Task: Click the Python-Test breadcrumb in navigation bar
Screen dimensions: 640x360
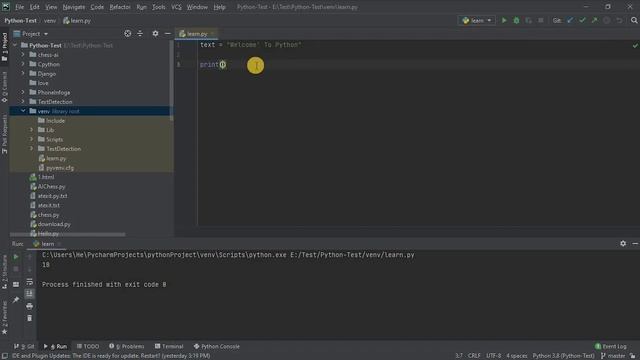Action: click(x=20, y=20)
